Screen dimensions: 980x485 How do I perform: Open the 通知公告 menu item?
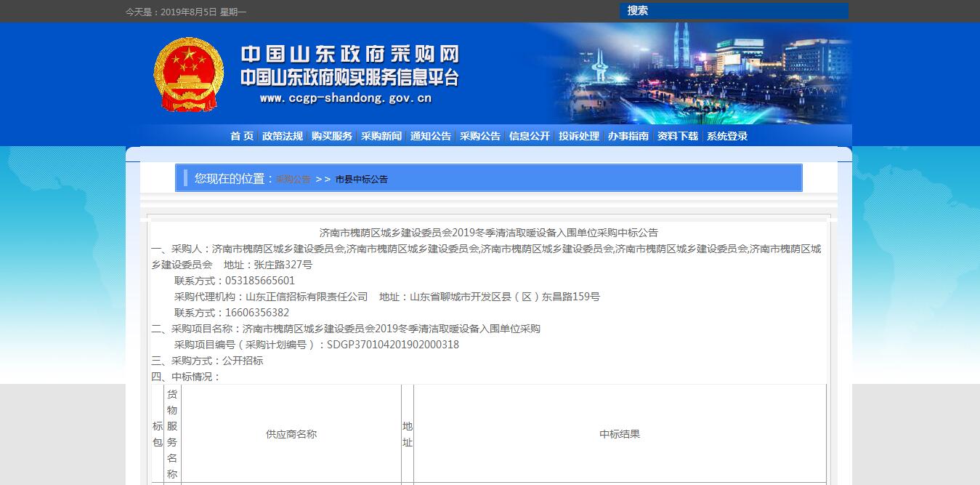point(429,136)
